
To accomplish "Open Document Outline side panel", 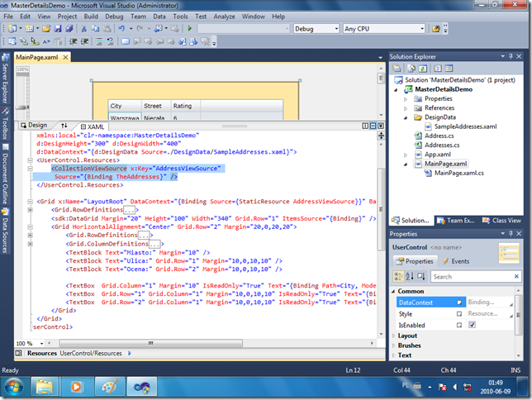I will [5, 174].
